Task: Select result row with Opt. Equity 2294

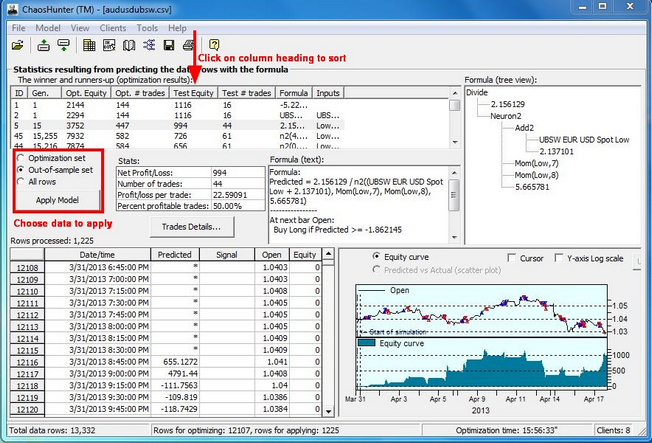Action: click(x=178, y=115)
